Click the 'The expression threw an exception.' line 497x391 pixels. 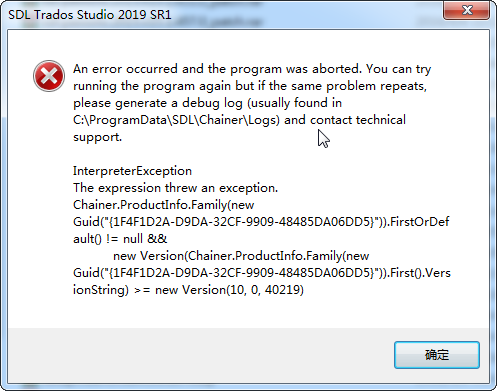pos(175,188)
